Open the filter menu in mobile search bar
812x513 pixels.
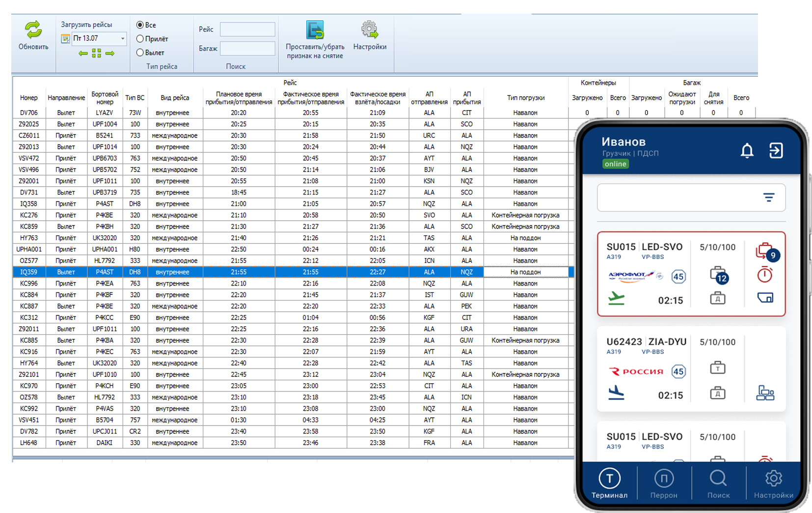[x=768, y=198]
